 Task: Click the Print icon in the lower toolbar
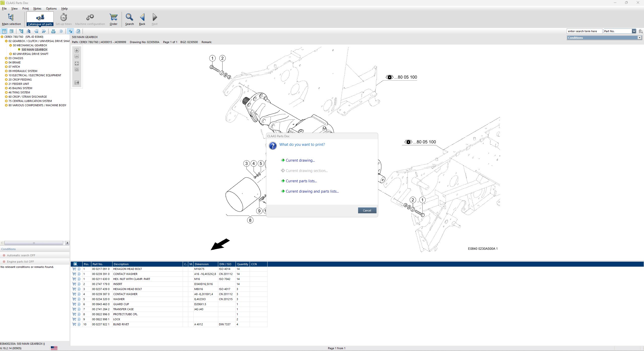click(53, 31)
